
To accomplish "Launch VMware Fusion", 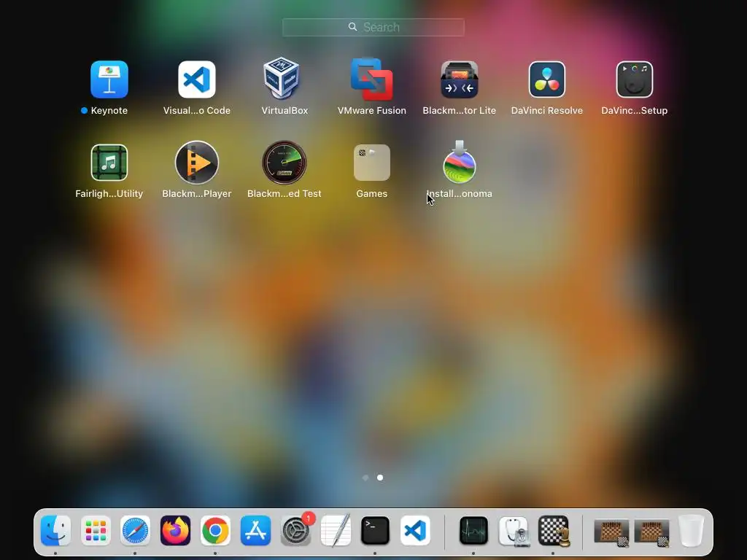I will [x=371, y=79].
